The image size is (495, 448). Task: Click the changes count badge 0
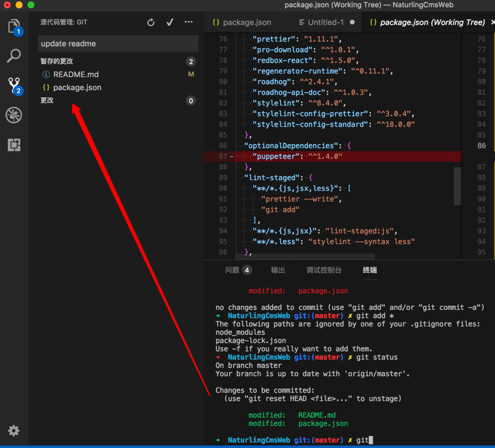pos(191,101)
